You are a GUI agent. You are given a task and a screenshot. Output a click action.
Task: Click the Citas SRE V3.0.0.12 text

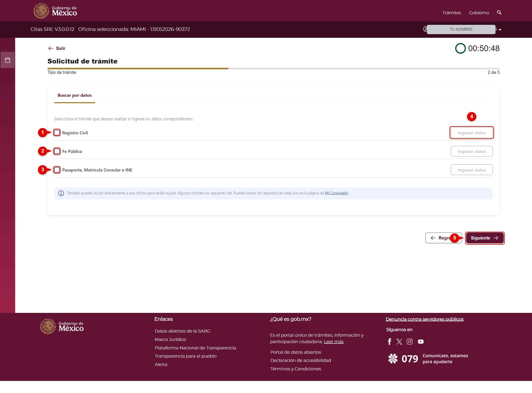(x=52, y=29)
